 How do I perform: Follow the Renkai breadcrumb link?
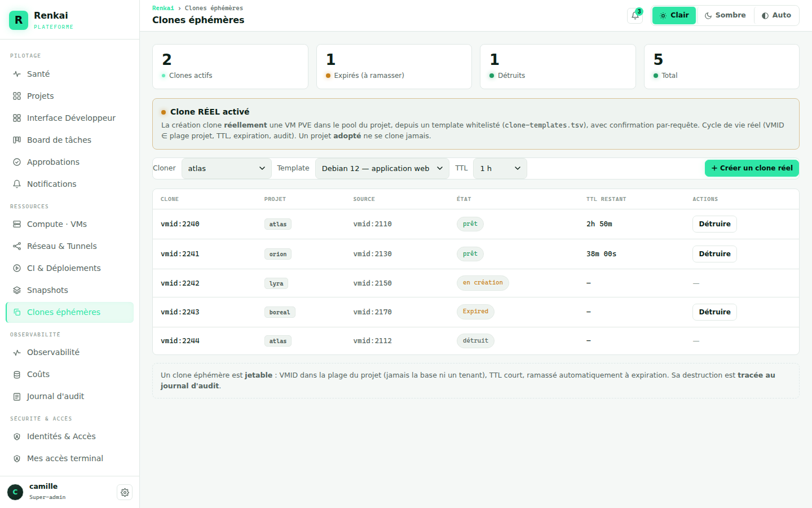tap(163, 8)
